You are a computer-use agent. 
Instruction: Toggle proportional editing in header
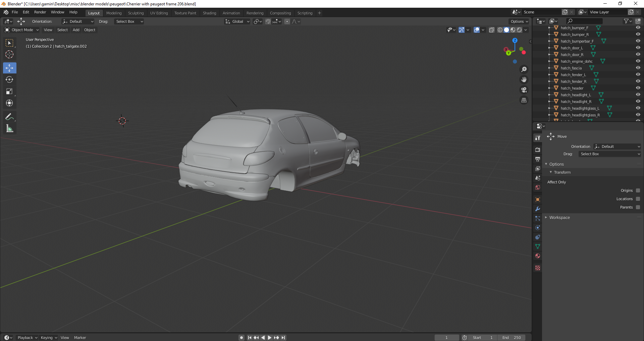coord(287,21)
